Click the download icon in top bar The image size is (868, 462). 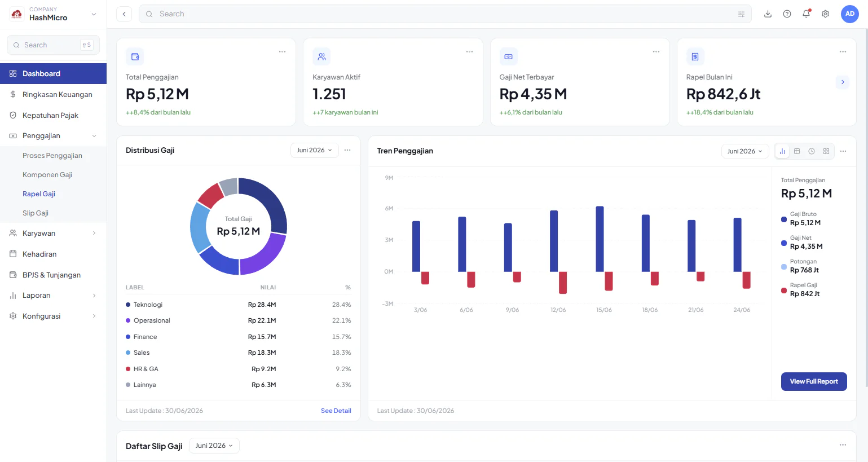click(x=768, y=14)
